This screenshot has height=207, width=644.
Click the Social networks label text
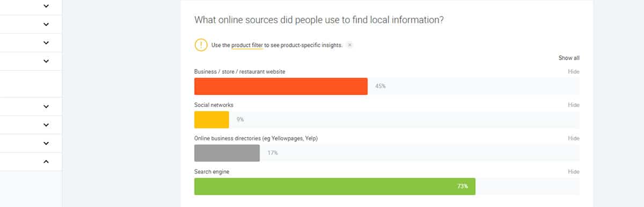pyautogui.click(x=214, y=105)
